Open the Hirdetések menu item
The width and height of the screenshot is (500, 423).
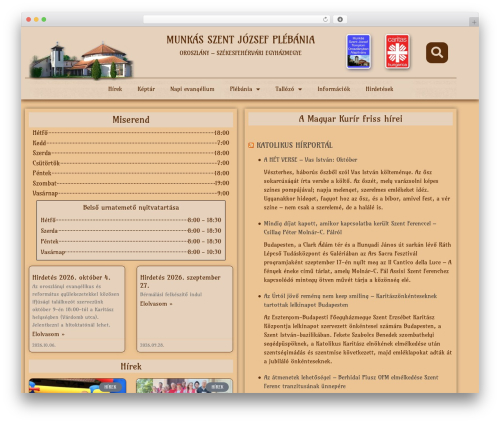379,89
